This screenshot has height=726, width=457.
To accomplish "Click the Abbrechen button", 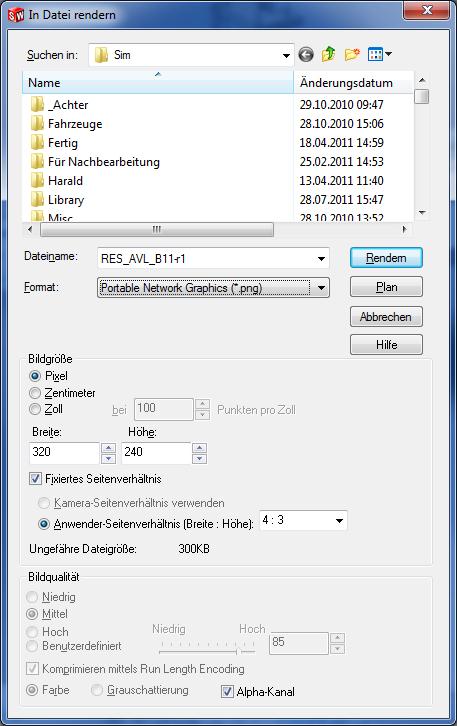I will pyautogui.click(x=386, y=317).
